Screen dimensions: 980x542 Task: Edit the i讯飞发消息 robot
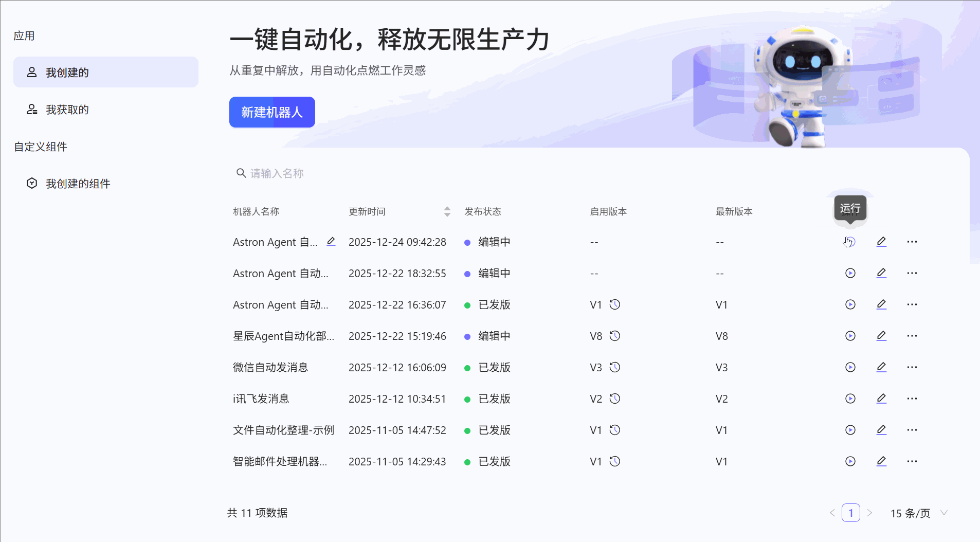[x=881, y=399]
